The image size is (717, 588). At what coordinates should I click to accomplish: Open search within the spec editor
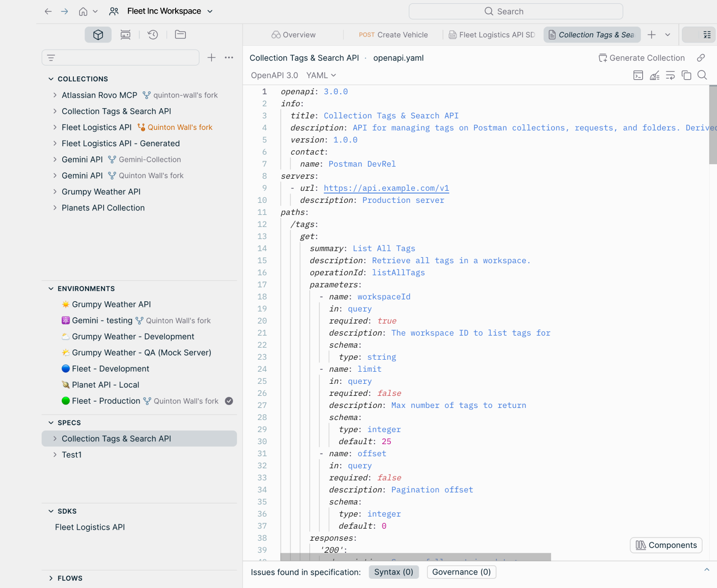(x=702, y=75)
